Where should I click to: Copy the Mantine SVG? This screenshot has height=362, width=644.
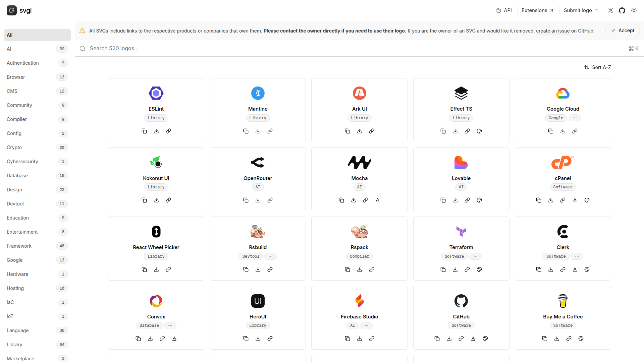click(246, 131)
